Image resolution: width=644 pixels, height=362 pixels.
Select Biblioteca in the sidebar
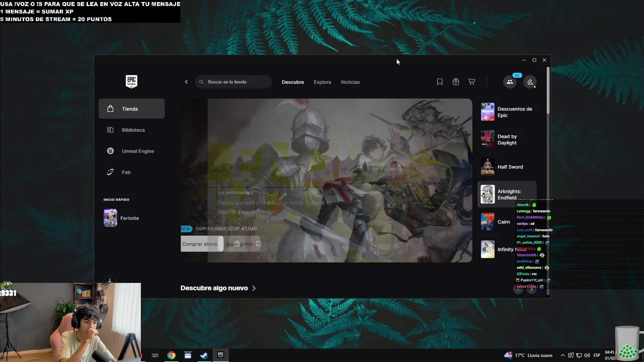[x=131, y=130]
